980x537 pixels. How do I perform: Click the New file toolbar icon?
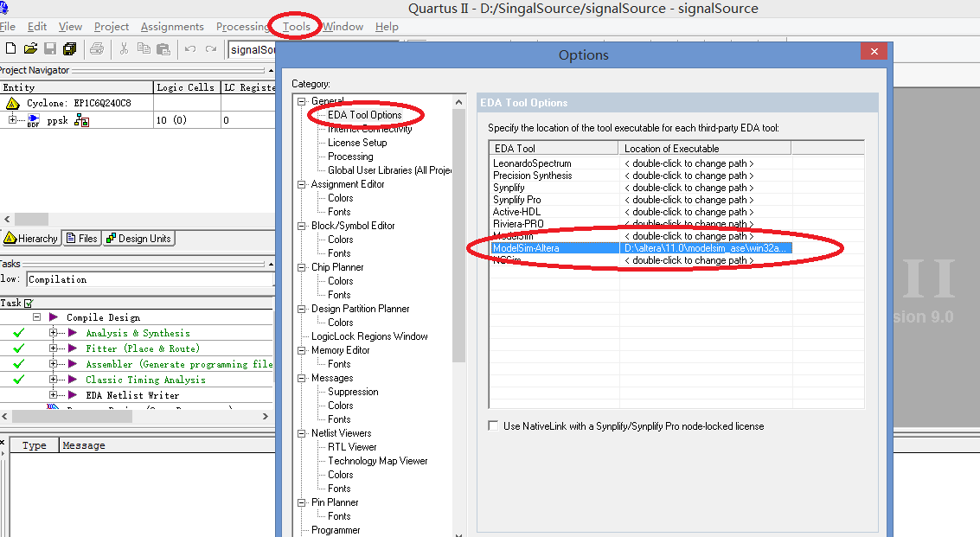[10, 48]
